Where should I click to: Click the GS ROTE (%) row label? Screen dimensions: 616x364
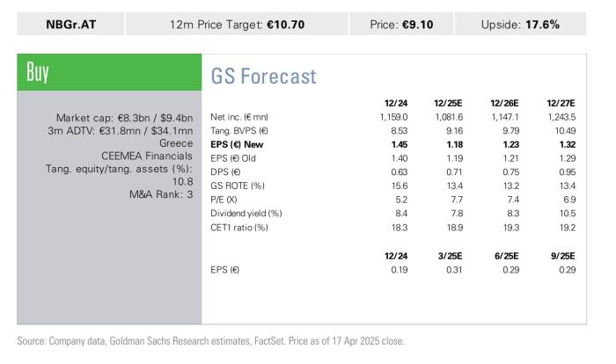[x=238, y=186]
